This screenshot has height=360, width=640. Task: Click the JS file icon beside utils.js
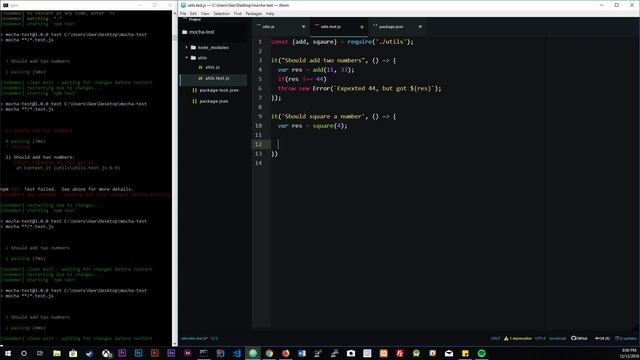coord(200,67)
